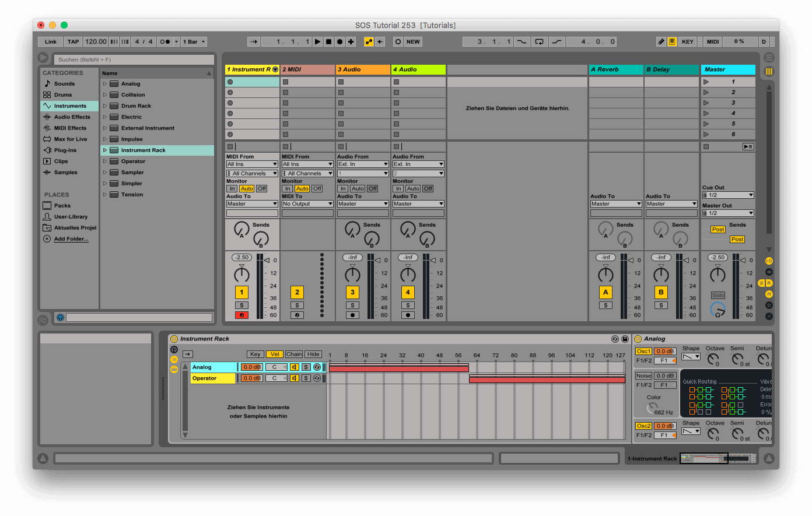Image resolution: width=812 pixels, height=516 pixels.
Task: Click the Instrument Rack power button
Action: pyautogui.click(x=174, y=339)
